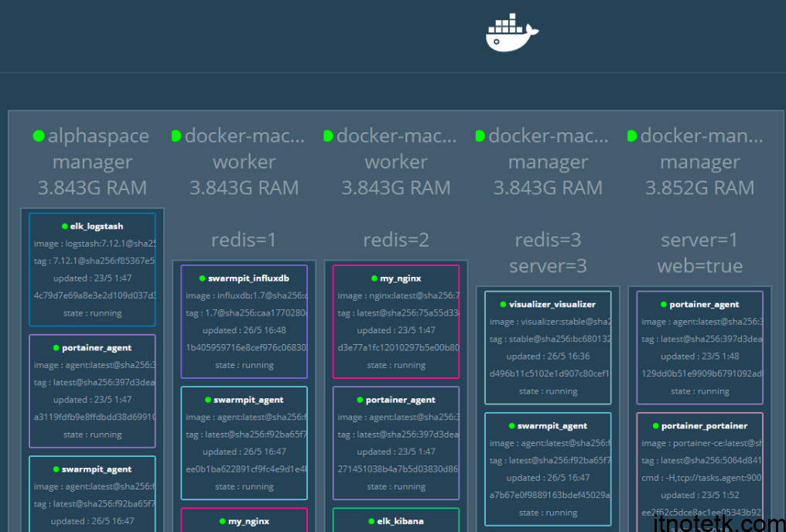Click tag : 1.7@sha256:caa1770280 line
Image resolution: width=786 pixels, height=532 pixels.
pyautogui.click(x=247, y=313)
